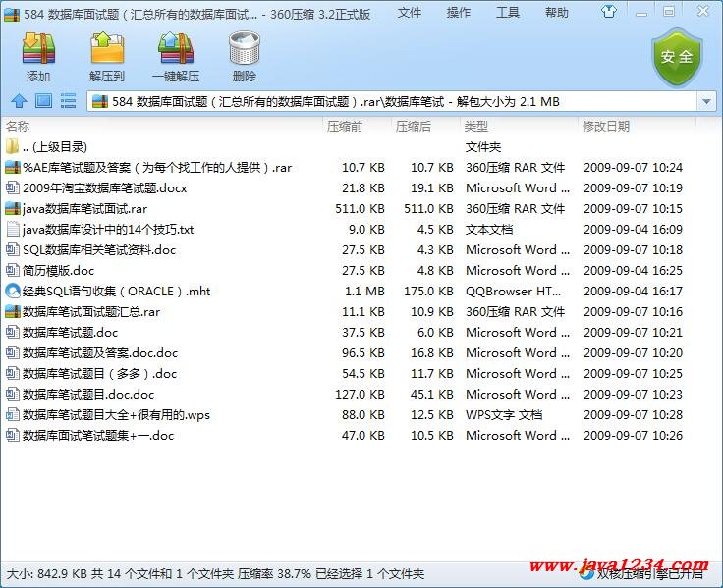Screen dimensions: 723x588
Task: Open the 文件 menu
Action: click(410, 13)
